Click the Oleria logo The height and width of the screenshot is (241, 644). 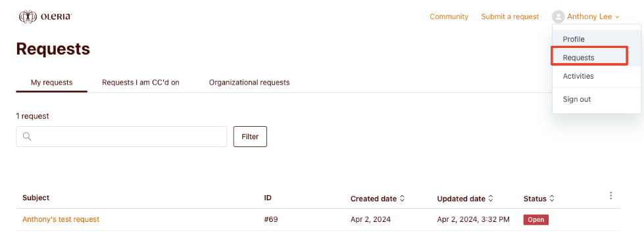pyautogui.click(x=45, y=17)
